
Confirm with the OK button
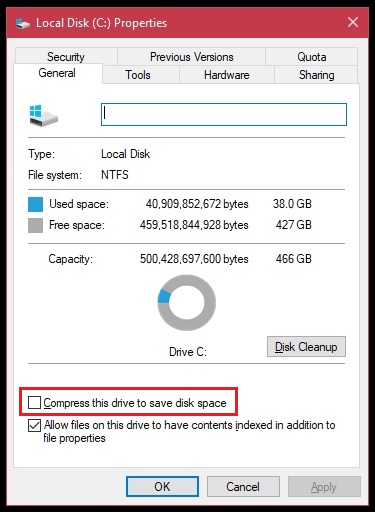pyautogui.click(x=162, y=487)
